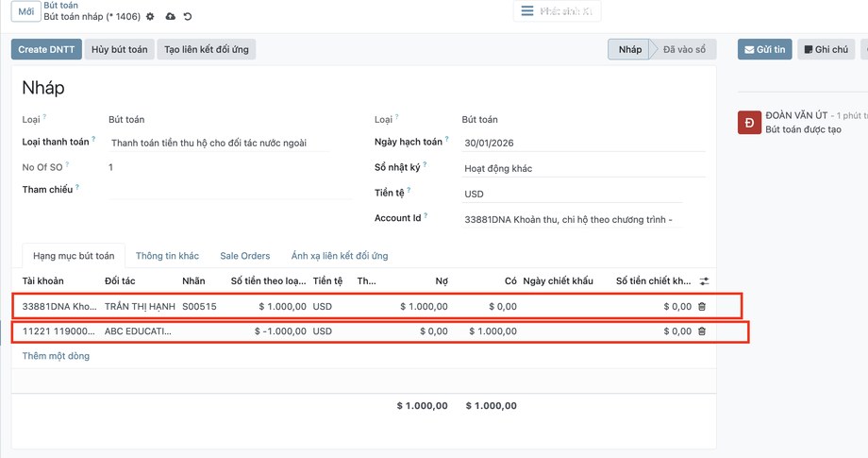Click help icon next to Ngày hạch toán
This screenshot has width=868, height=458.
tap(446, 139)
